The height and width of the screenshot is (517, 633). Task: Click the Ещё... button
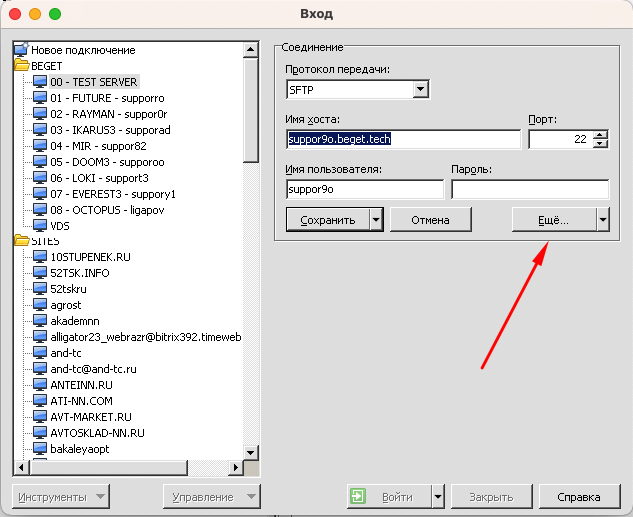pyautogui.click(x=554, y=220)
